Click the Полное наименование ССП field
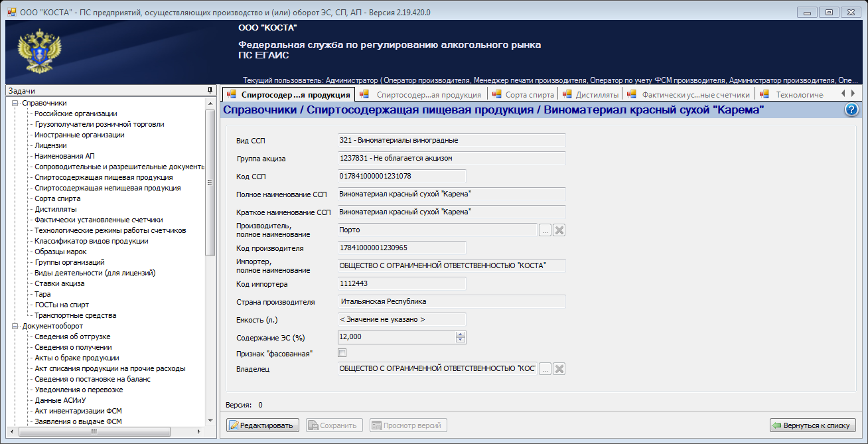Image resolution: width=868 pixels, height=444 pixels. coord(451,194)
